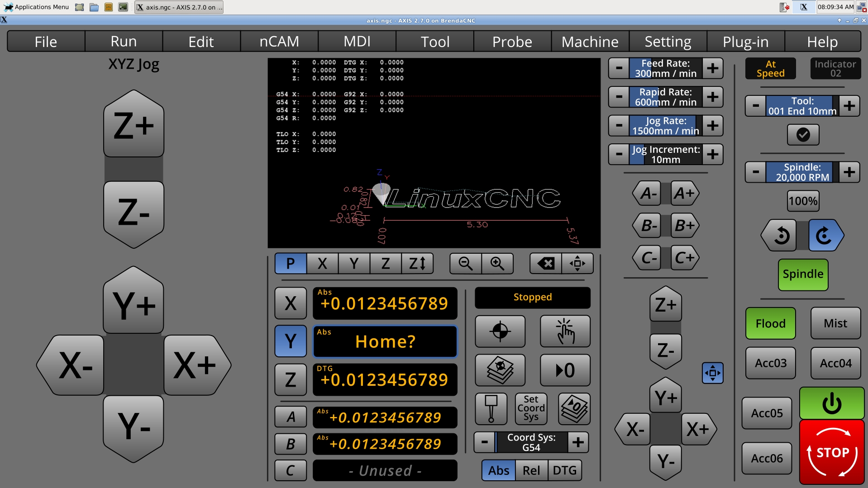The width and height of the screenshot is (868, 488).
Task: Jog the A- axis button
Action: tap(647, 194)
